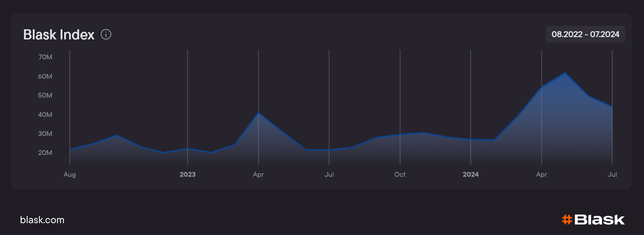Click the Blask Index chart title
The width and height of the screenshot is (644, 235).
point(59,35)
